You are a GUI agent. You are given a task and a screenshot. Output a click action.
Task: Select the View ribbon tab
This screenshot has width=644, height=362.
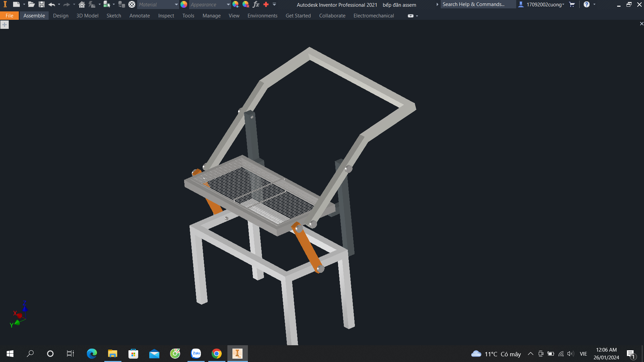click(234, 16)
